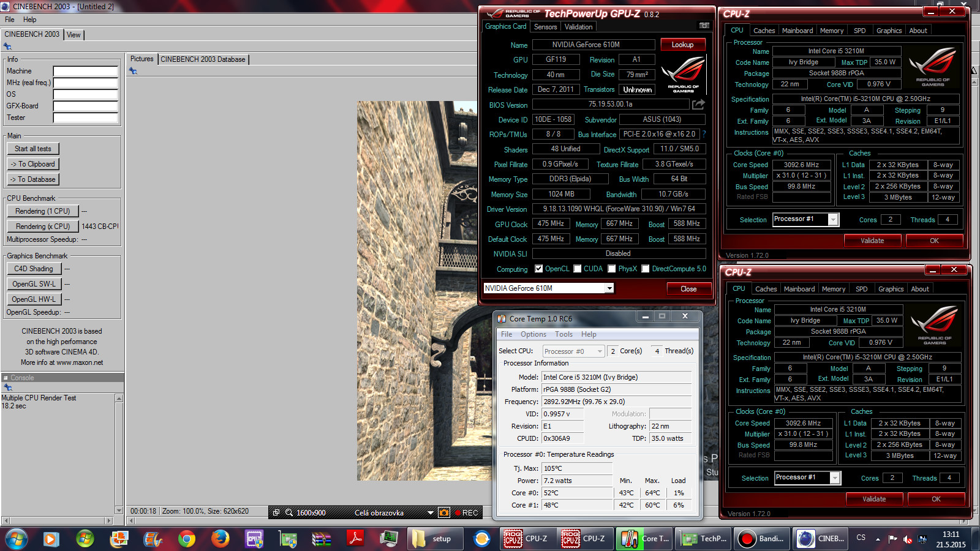Toggle DirectCompute 5.0 checkbox
The width and height of the screenshot is (980, 551).
coord(646,269)
